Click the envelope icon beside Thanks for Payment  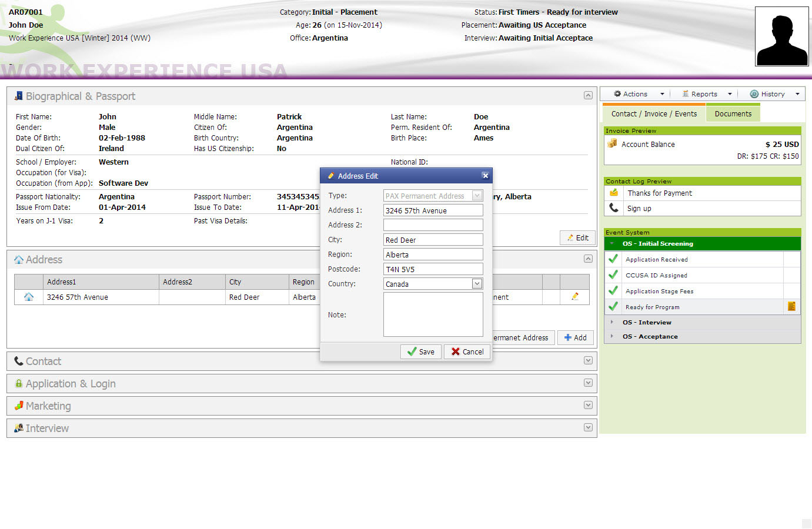coord(614,193)
